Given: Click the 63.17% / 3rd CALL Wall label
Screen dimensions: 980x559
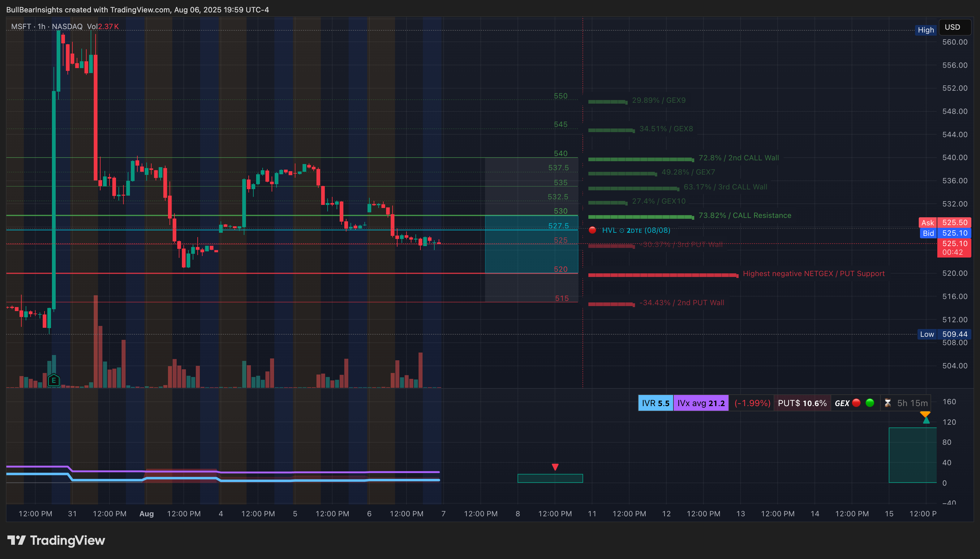Looking at the screenshot, I should [x=725, y=187].
